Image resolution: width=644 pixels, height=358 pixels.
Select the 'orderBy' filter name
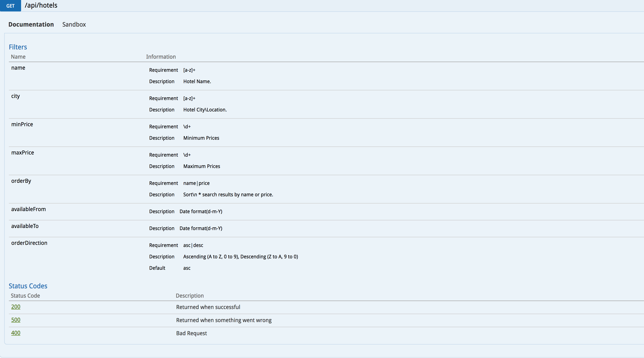(21, 181)
